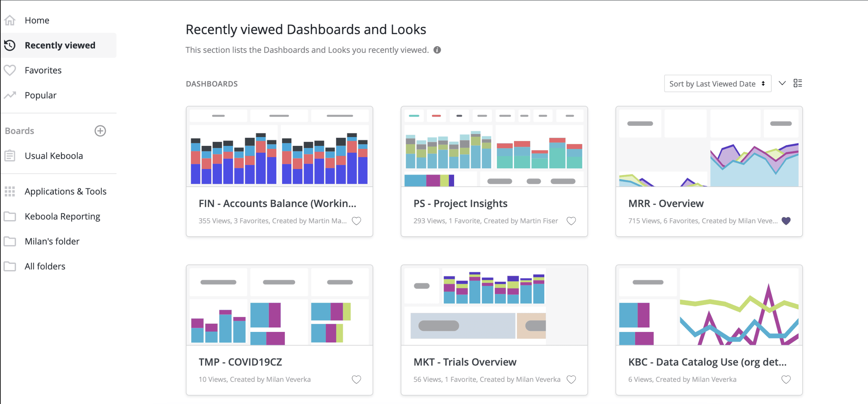Open the Sort by Last Viewed Date dropdown
The height and width of the screenshot is (404, 868).
tap(717, 84)
